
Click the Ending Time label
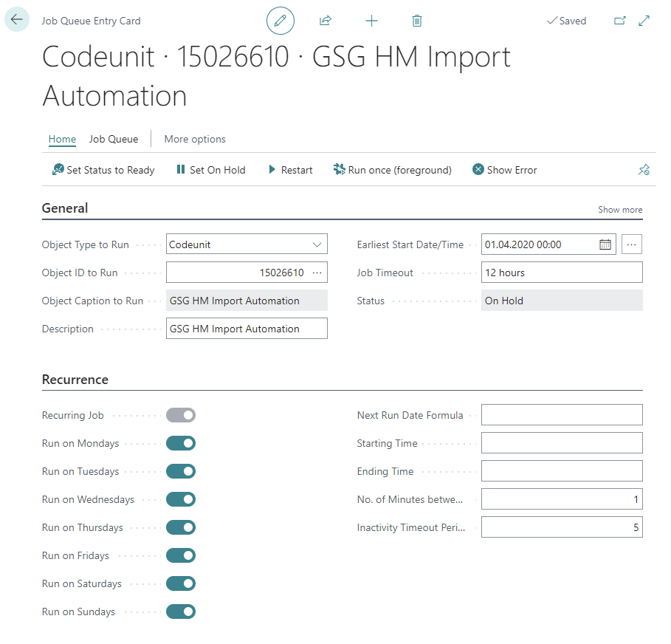385,471
